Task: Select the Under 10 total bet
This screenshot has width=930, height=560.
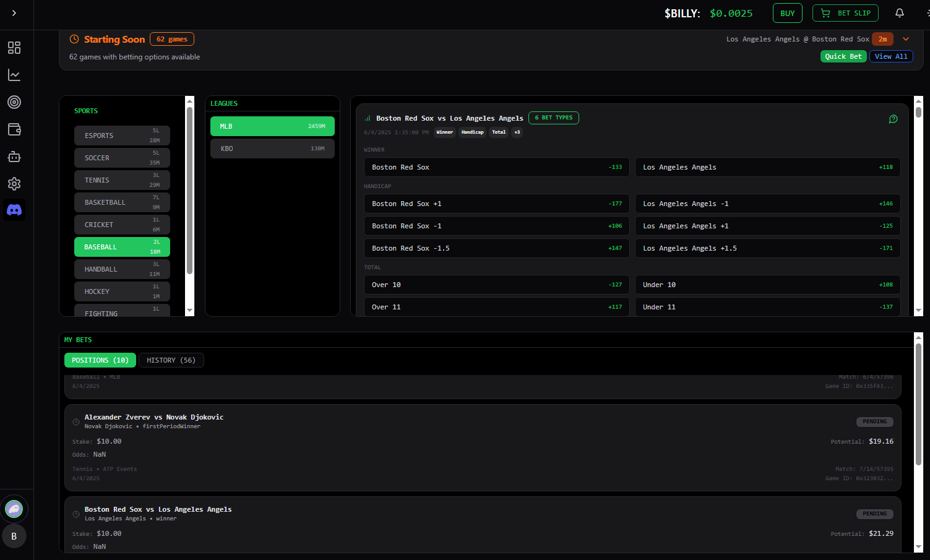Action: point(768,285)
